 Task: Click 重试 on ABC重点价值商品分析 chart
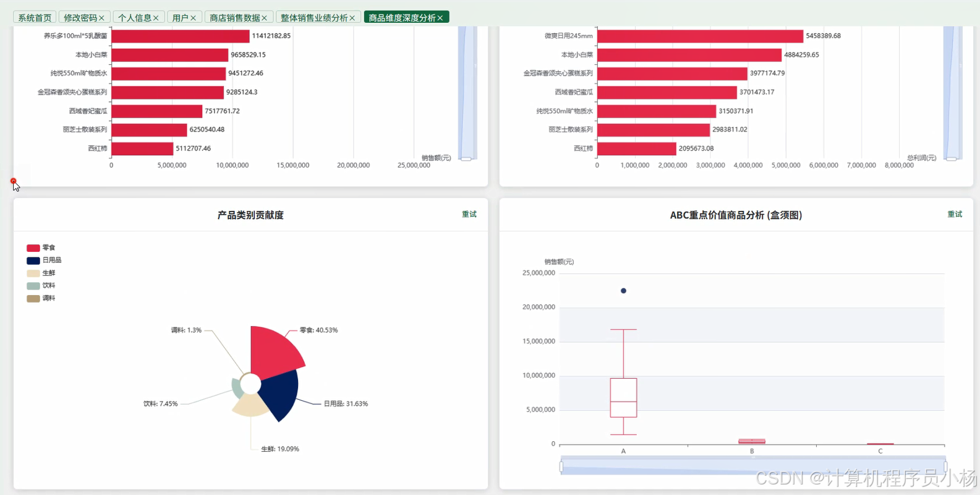coord(955,214)
